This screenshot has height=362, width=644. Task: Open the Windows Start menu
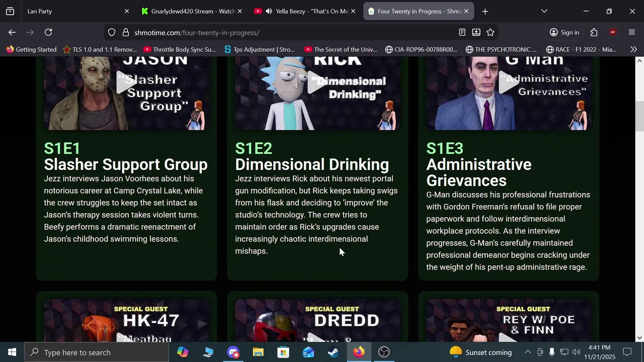tap(12, 352)
